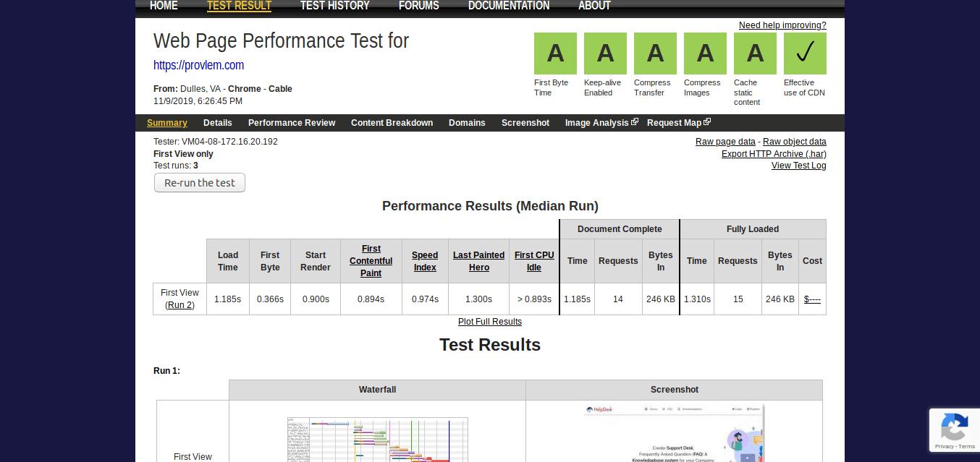Image resolution: width=980 pixels, height=462 pixels.
Task: Open the Raw page data link
Action: coord(725,142)
